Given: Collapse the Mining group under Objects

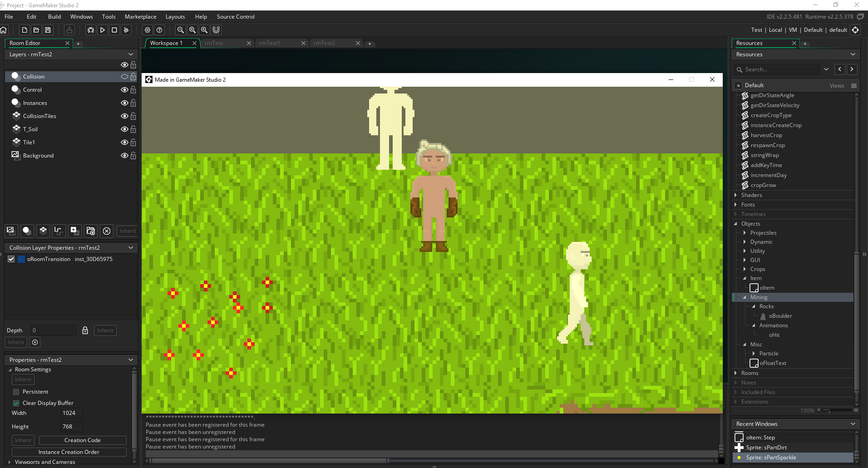Looking at the screenshot, I should tap(746, 297).
